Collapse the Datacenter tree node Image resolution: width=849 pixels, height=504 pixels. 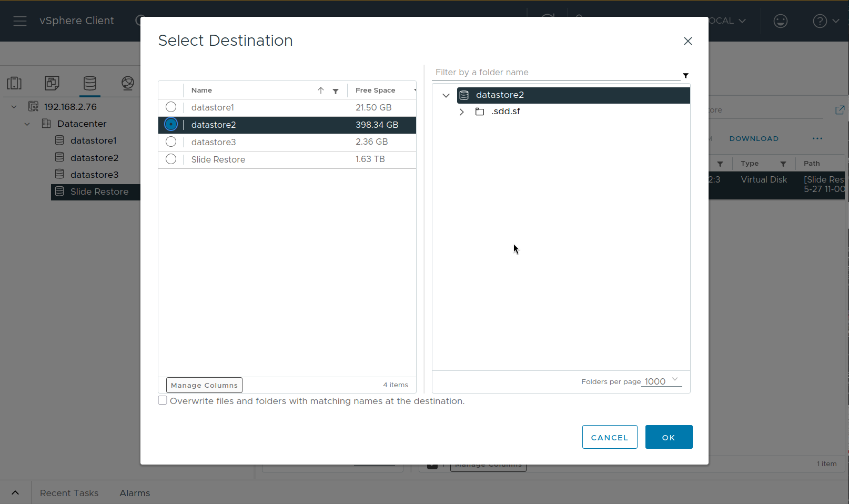[27, 124]
